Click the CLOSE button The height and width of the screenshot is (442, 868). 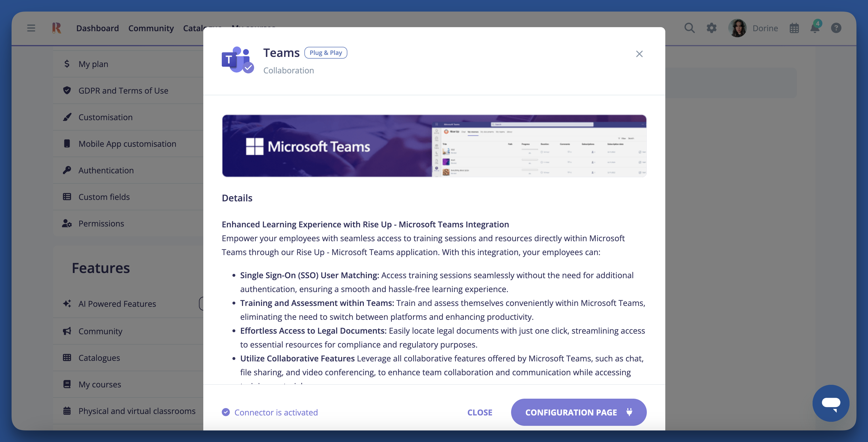pos(480,412)
